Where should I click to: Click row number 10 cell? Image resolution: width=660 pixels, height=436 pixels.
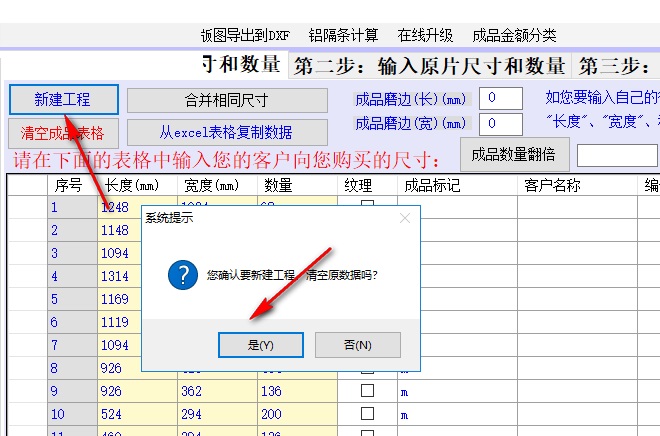coord(72,414)
